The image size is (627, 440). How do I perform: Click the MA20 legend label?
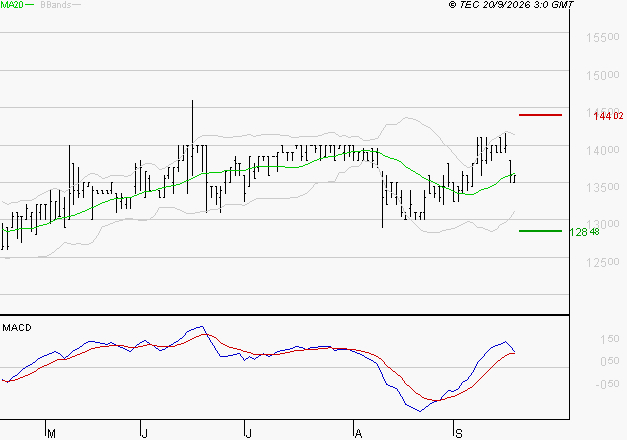[12, 5]
